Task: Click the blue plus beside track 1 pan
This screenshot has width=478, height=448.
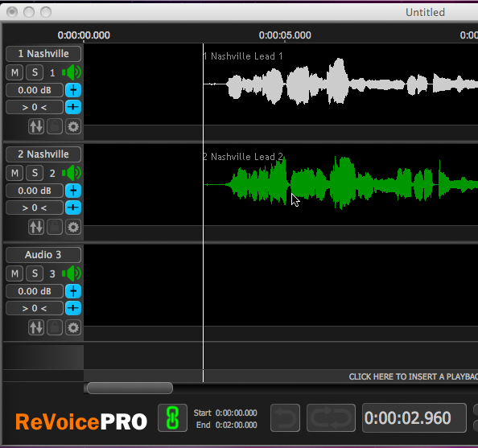Action: point(73,107)
